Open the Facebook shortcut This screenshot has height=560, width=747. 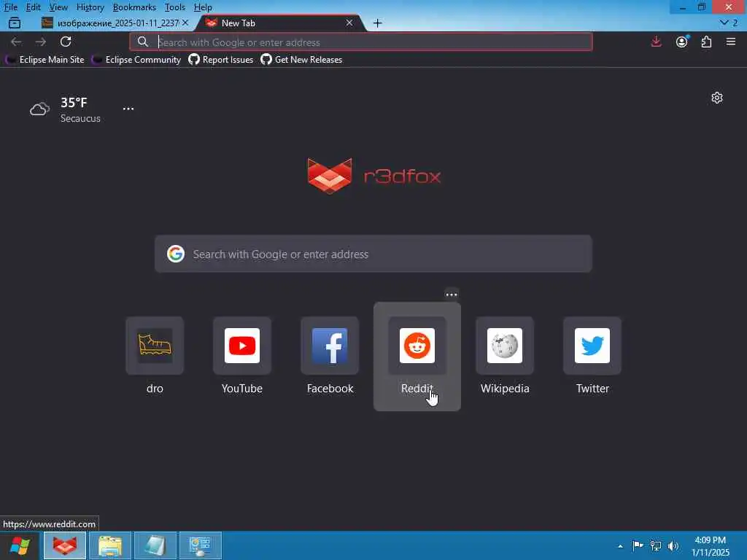click(330, 356)
